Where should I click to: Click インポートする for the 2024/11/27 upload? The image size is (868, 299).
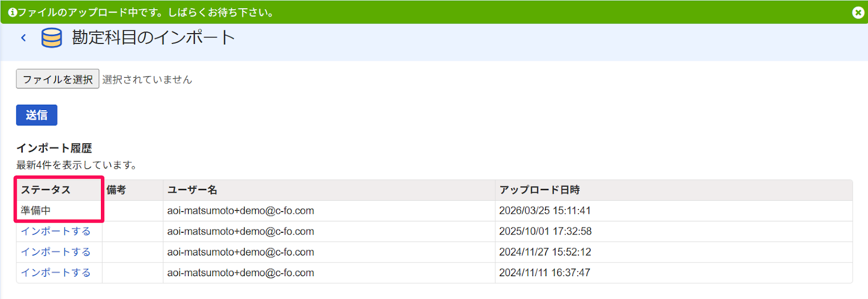coord(56,252)
